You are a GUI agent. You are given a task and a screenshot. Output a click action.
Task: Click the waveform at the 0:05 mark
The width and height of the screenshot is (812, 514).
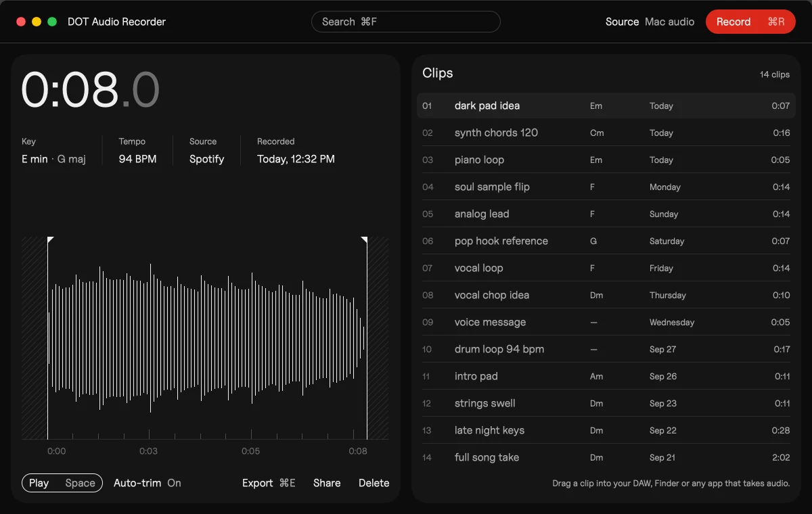(251, 338)
